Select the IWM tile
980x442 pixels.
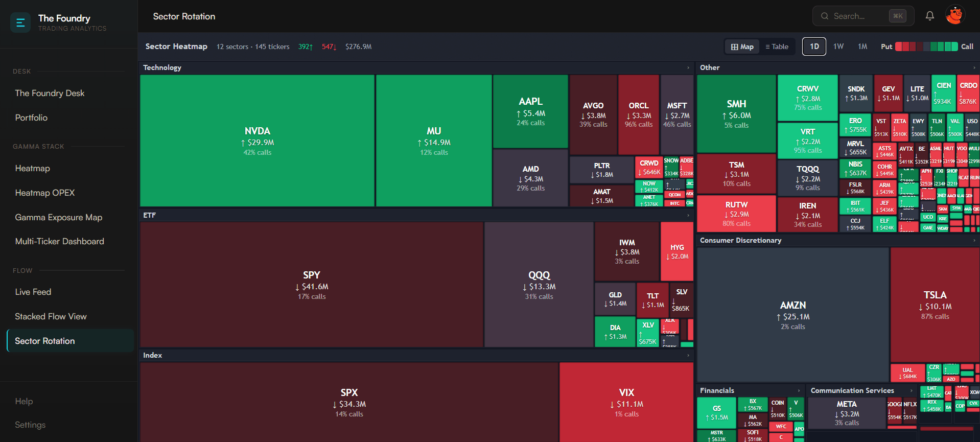(627, 251)
